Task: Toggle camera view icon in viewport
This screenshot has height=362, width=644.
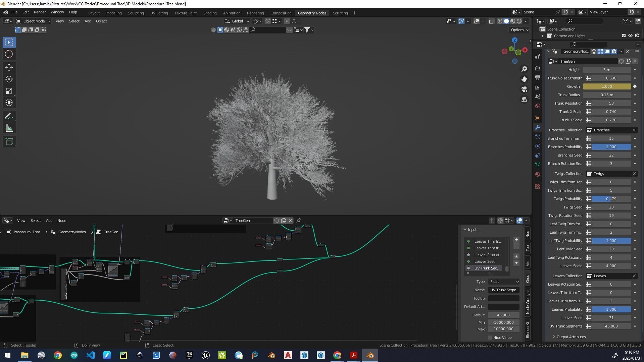Action: click(x=524, y=89)
